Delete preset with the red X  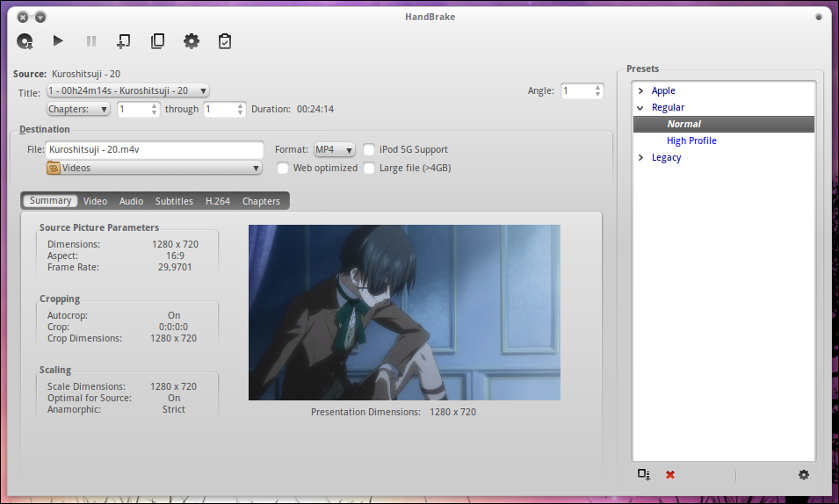670,474
